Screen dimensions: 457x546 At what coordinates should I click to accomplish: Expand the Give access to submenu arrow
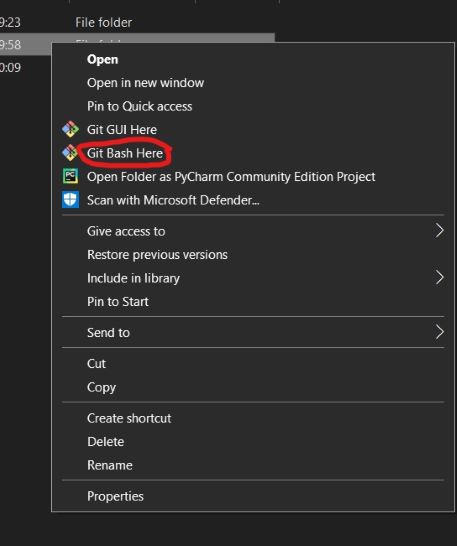coord(440,231)
